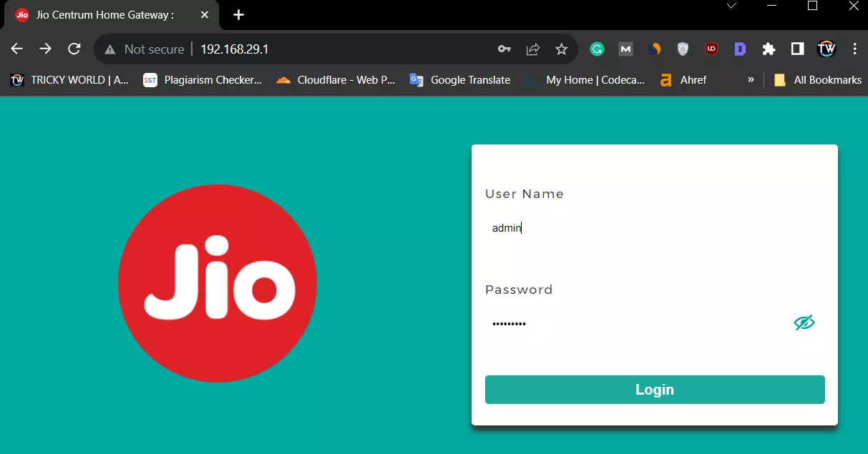Screen dimensions: 868x454
Task: Open the All Bookmarks menu
Action: tap(818, 80)
